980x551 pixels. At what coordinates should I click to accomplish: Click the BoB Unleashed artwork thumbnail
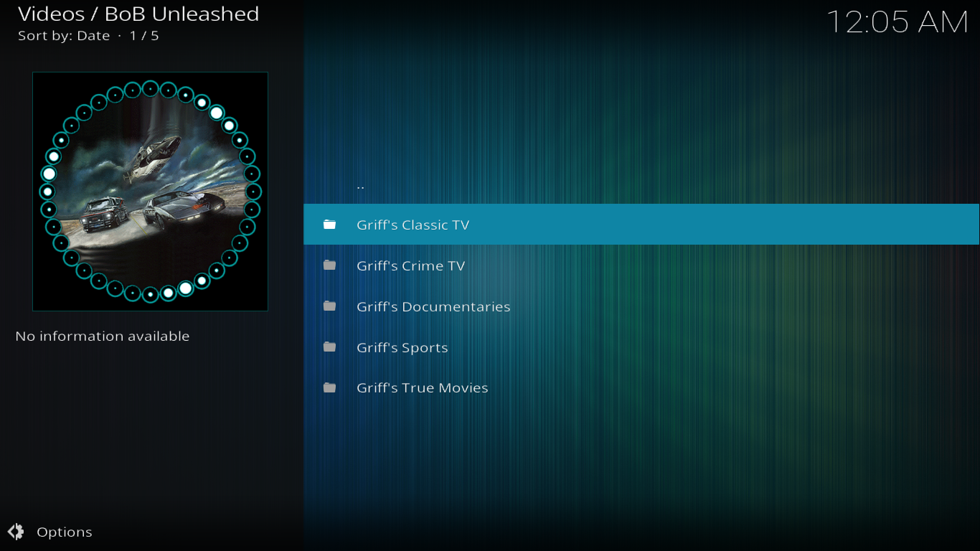click(x=150, y=192)
